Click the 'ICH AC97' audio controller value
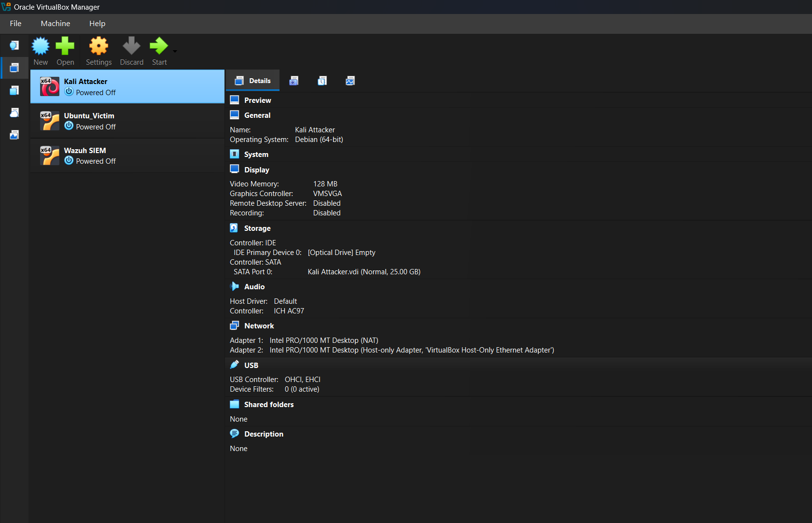Viewport: 812px width, 523px height. point(289,311)
